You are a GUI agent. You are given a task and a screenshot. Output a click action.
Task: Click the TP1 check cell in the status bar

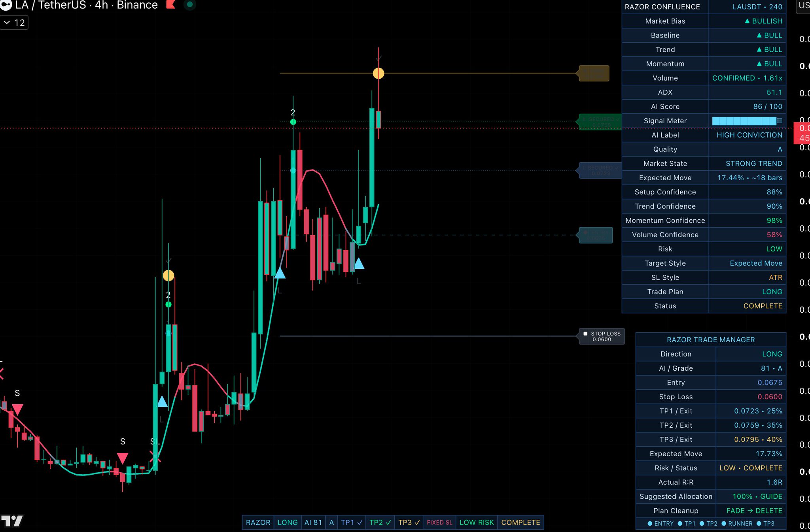(352, 523)
